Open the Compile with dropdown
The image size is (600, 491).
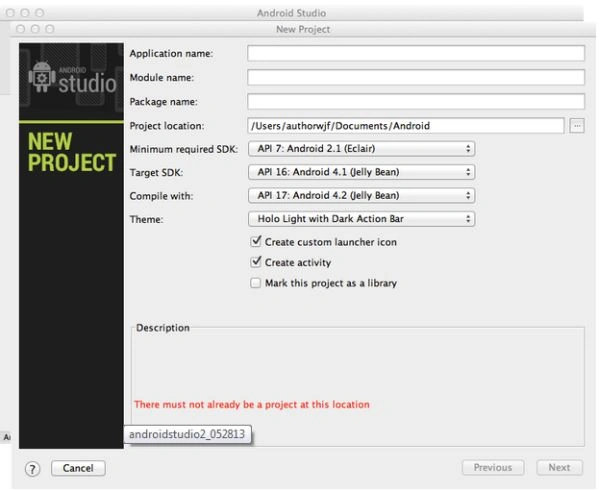[362, 195]
